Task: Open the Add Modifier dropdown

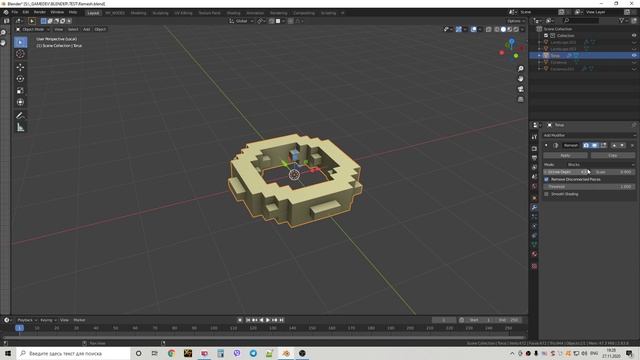Action: (589, 135)
